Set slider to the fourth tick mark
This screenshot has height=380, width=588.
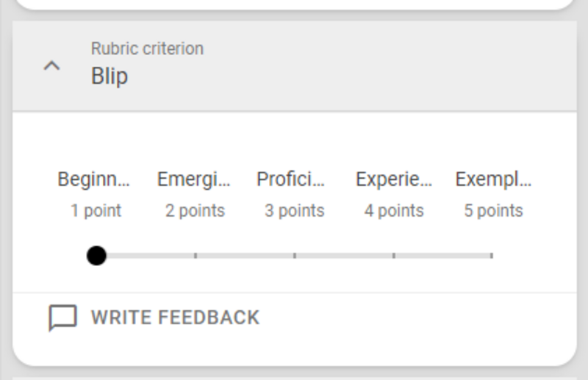(x=394, y=256)
